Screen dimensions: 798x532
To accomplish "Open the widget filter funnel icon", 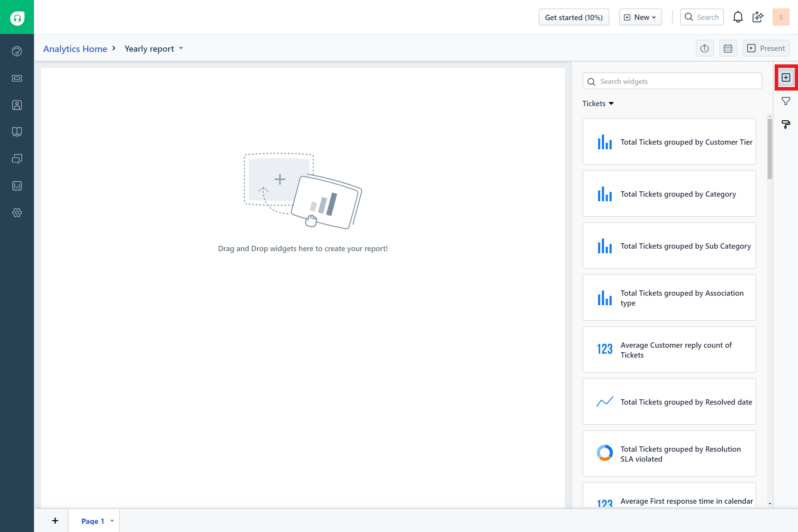I will (x=786, y=101).
